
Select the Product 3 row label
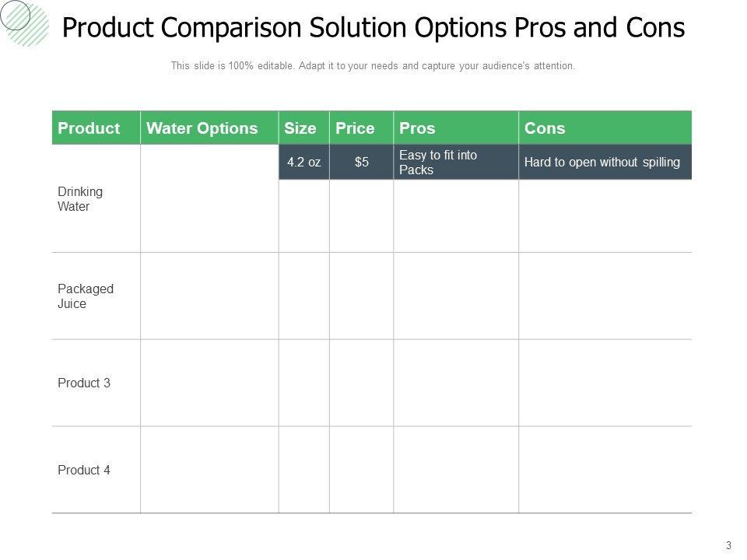coord(84,383)
